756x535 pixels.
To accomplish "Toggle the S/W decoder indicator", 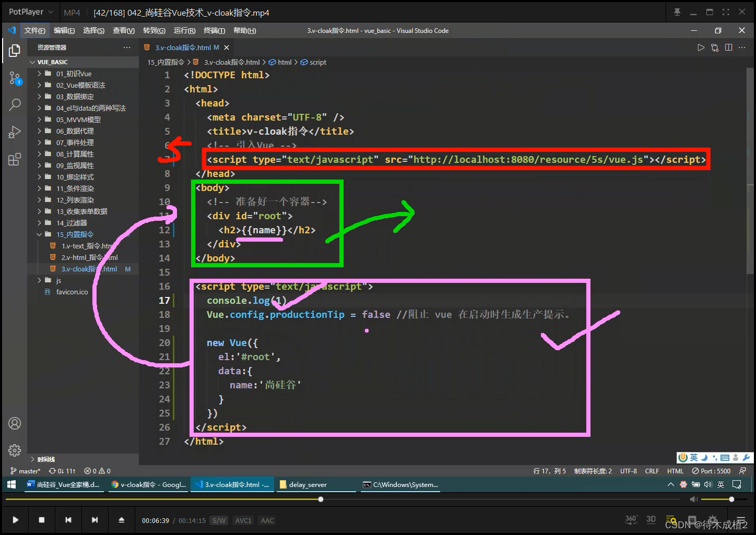I will [x=219, y=520].
